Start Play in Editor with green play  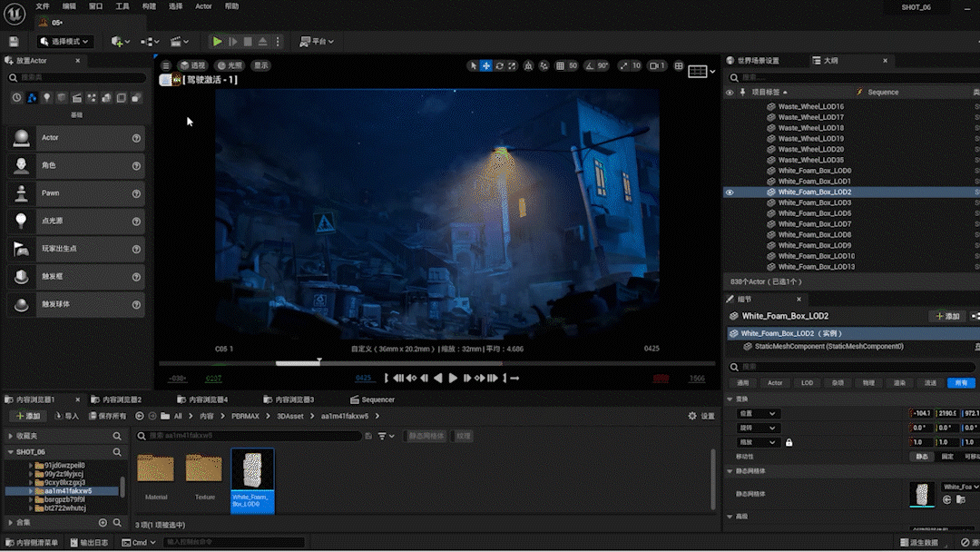(217, 42)
